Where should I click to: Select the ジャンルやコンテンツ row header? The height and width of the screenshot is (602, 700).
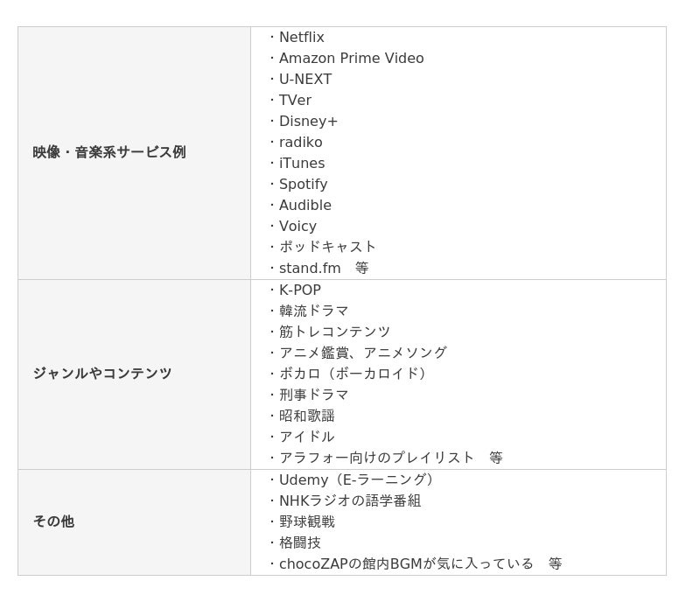102,374
